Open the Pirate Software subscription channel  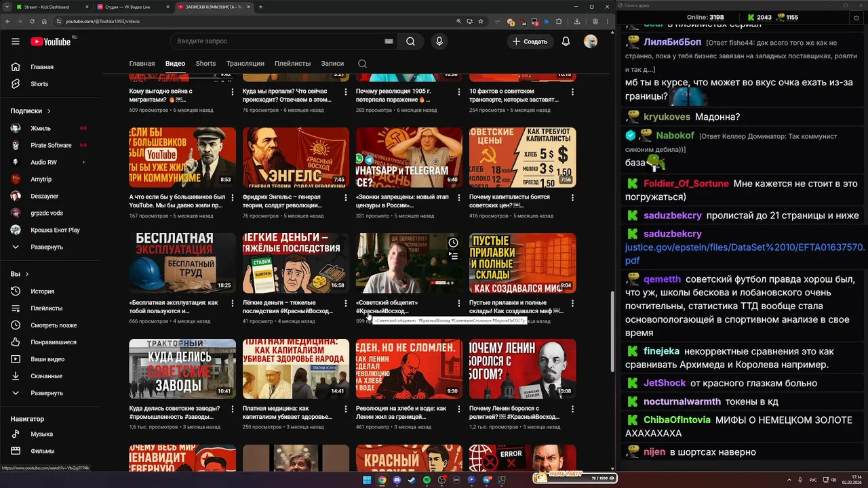[x=52, y=145]
